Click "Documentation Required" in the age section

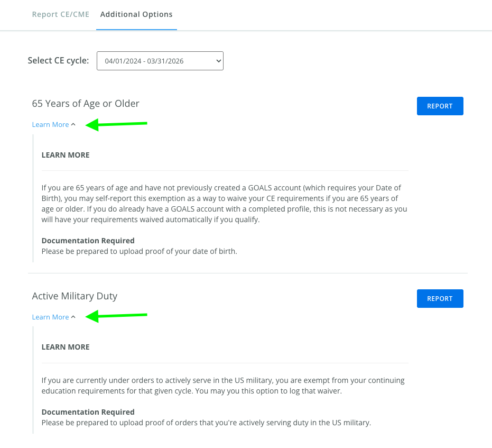point(88,241)
